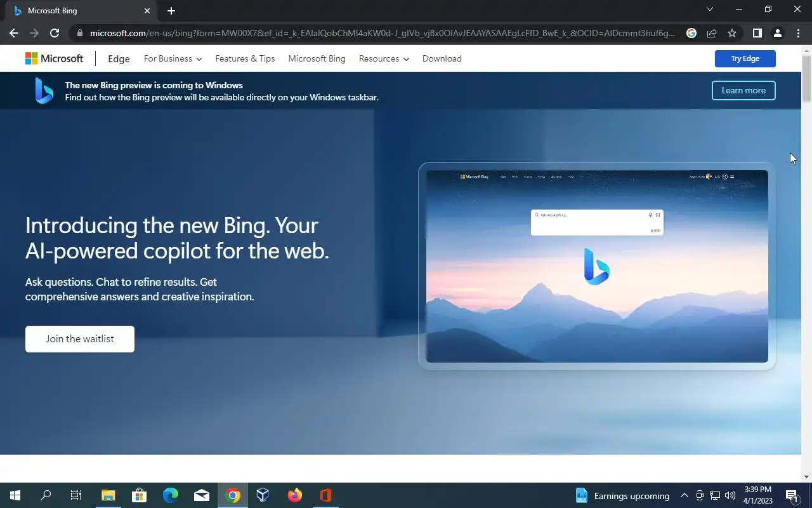The height and width of the screenshot is (508, 812).
Task: Open the browser side panel icon
Action: 757,33
